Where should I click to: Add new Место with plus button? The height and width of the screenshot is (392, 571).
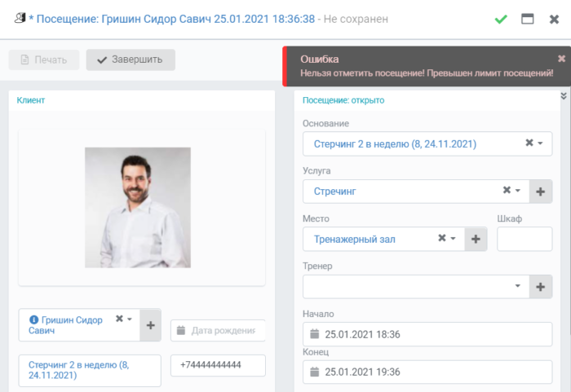476,239
